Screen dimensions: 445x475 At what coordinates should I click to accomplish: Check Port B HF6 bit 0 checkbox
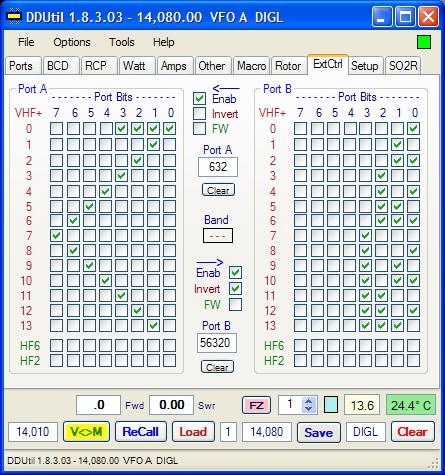coord(414,345)
